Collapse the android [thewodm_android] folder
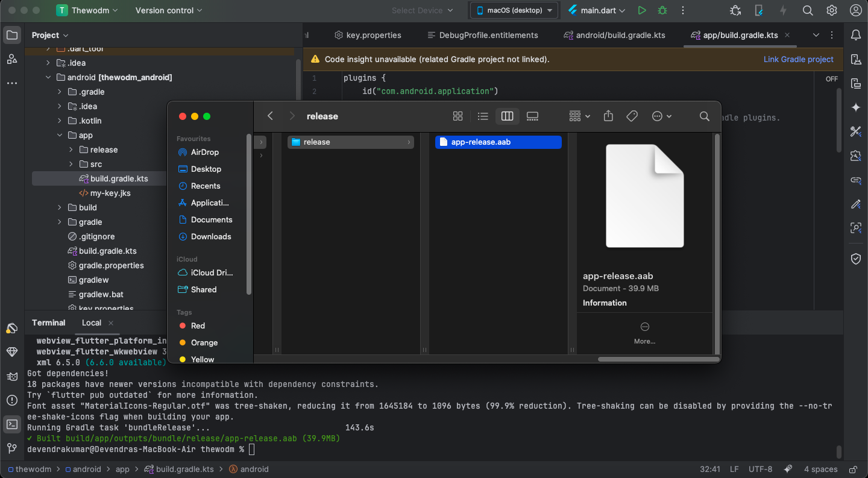The image size is (868, 478). (x=48, y=77)
